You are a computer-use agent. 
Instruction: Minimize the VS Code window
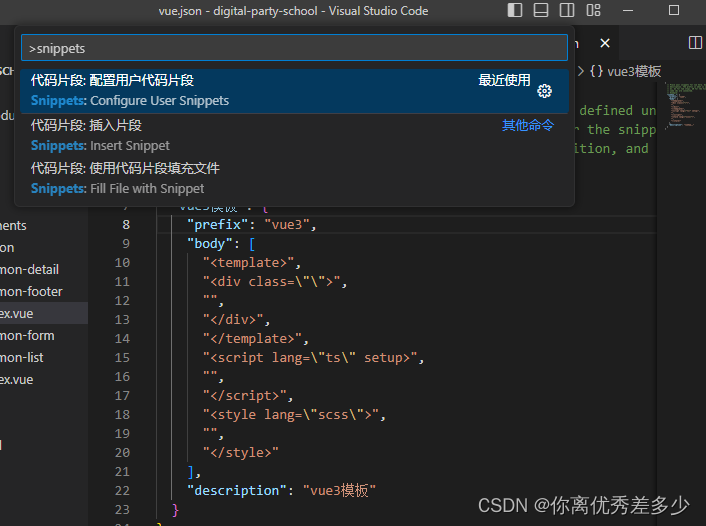(x=628, y=10)
